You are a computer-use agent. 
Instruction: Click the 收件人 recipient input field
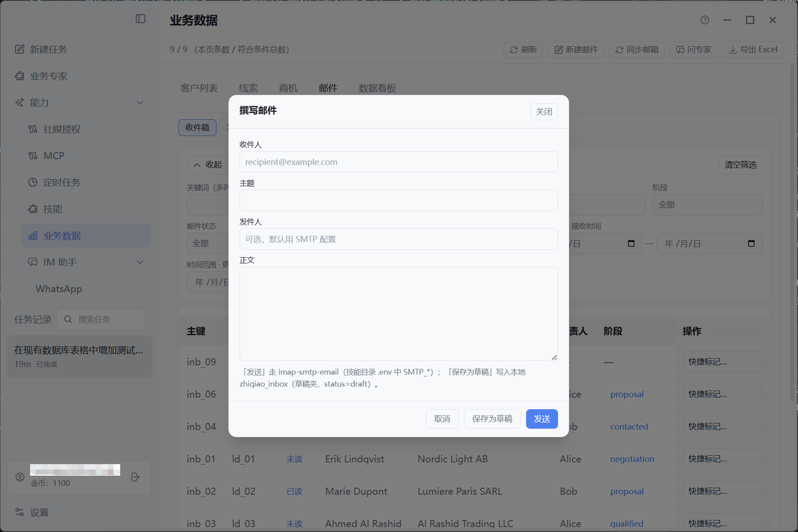click(x=398, y=162)
